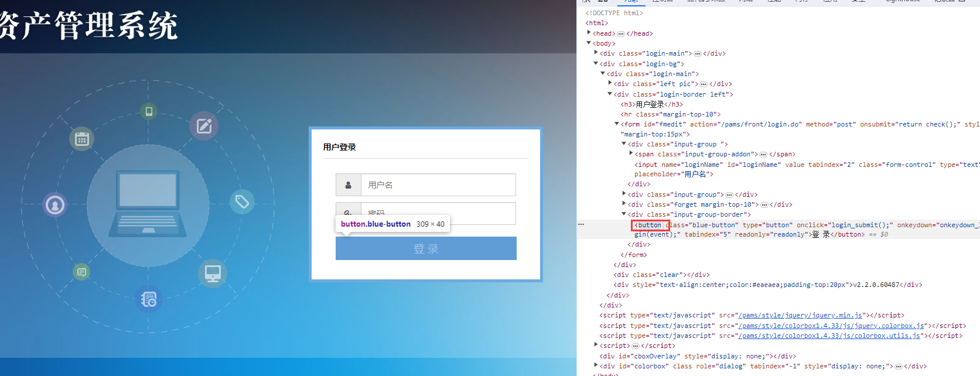Click the user icon beside the 用户名 field
The height and width of the screenshot is (376, 980).
pyautogui.click(x=348, y=185)
